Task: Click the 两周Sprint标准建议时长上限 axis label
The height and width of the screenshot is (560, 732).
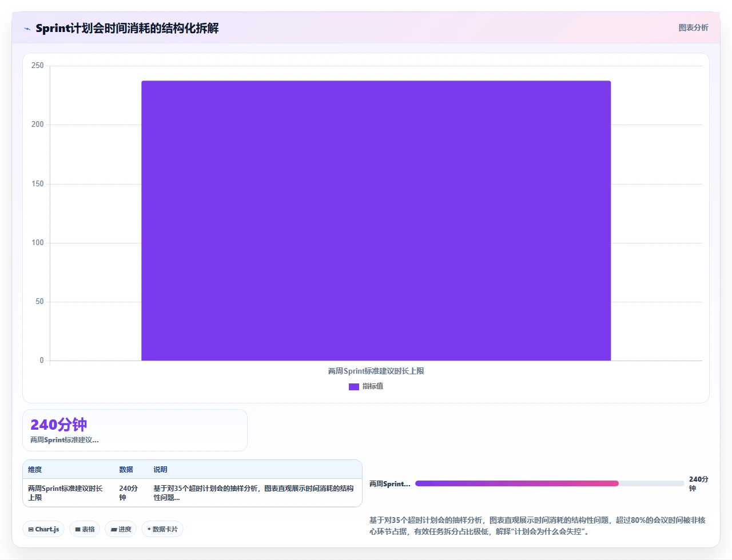Action: coord(376,371)
